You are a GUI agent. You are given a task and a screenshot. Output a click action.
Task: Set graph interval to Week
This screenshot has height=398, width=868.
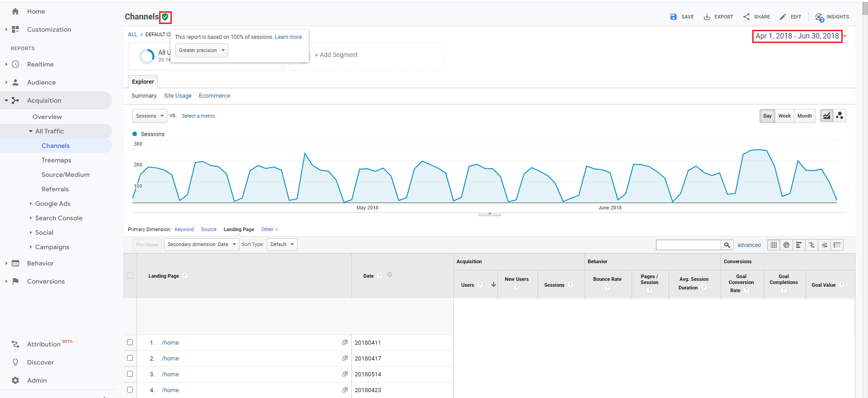click(x=784, y=116)
